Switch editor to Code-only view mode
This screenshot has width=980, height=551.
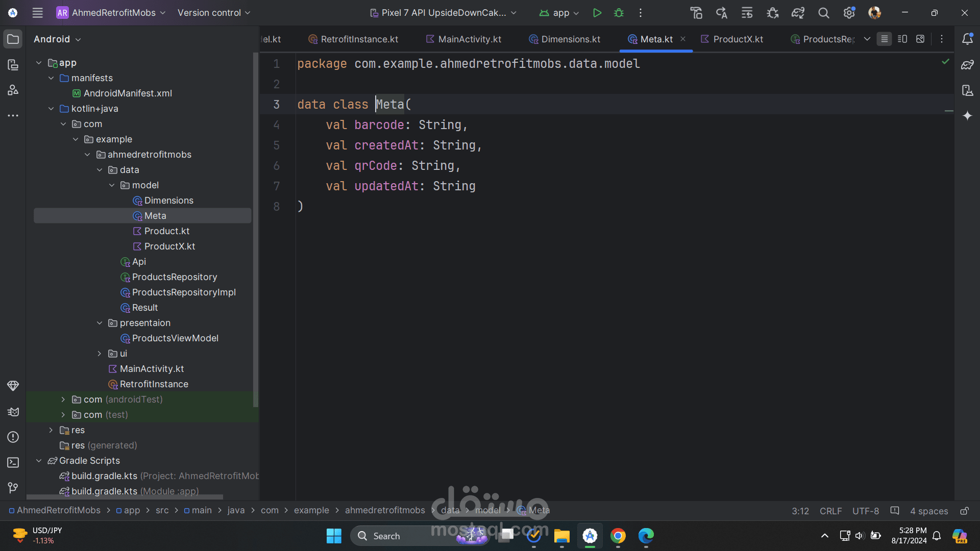(885, 39)
